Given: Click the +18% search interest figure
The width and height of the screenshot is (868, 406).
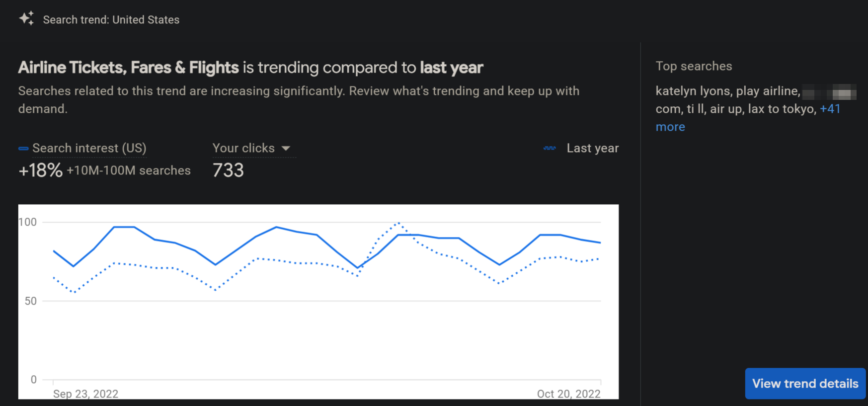Looking at the screenshot, I should [x=40, y=170].
